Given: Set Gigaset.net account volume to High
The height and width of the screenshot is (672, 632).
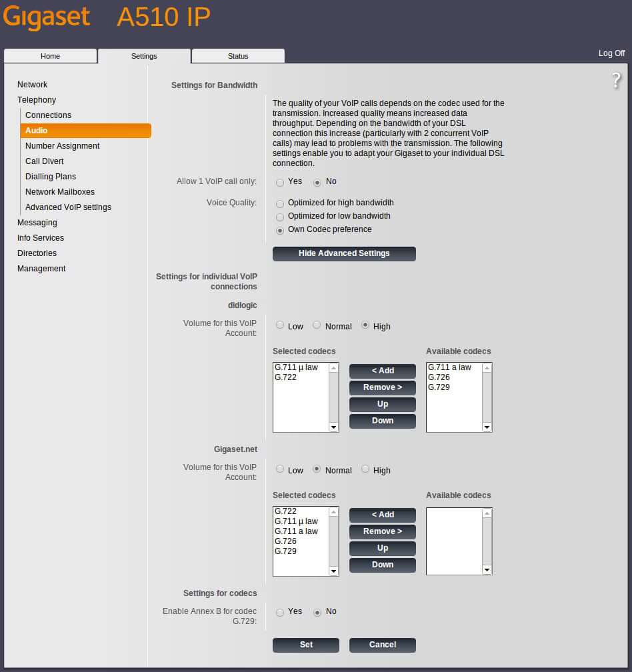Looking at the screenshot, I should (x=365, y=469).
